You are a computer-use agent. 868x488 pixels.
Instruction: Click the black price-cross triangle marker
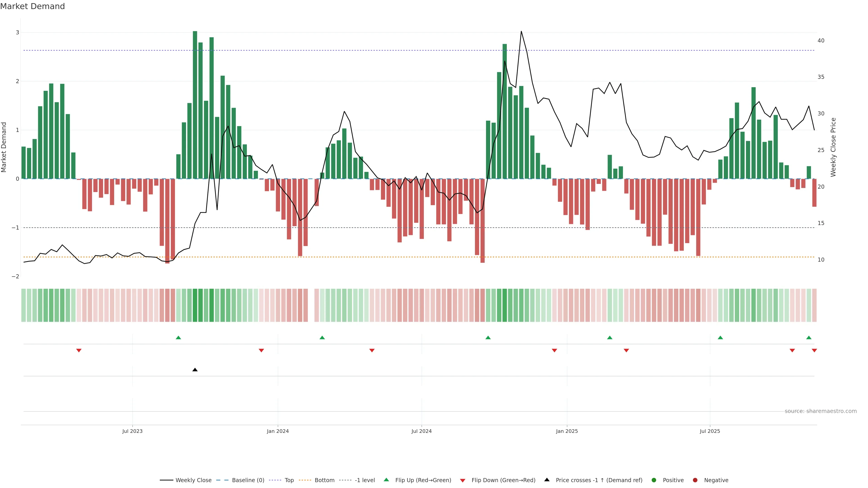pos(195,370)
